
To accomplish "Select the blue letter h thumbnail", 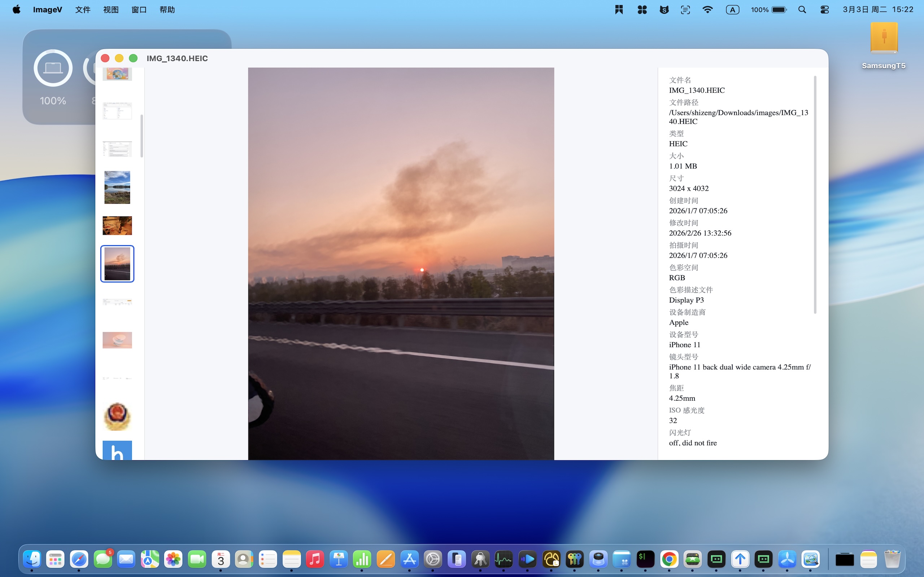I will [x=117, y=451].
